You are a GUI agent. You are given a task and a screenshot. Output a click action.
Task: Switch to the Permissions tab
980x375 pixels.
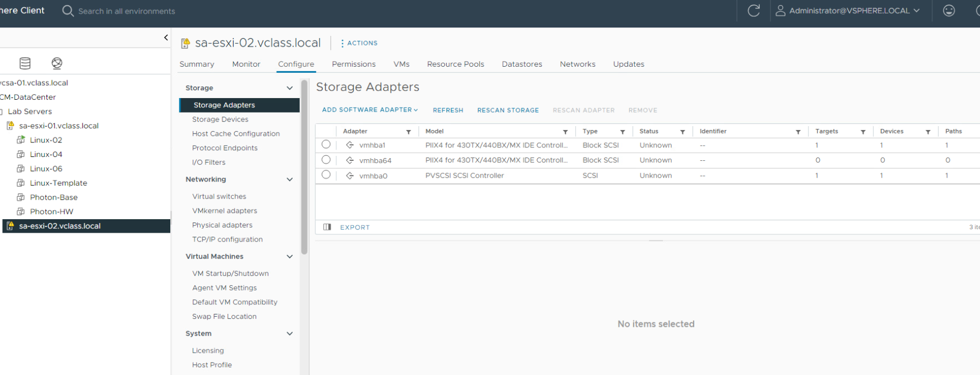click(x=354, y=64)
